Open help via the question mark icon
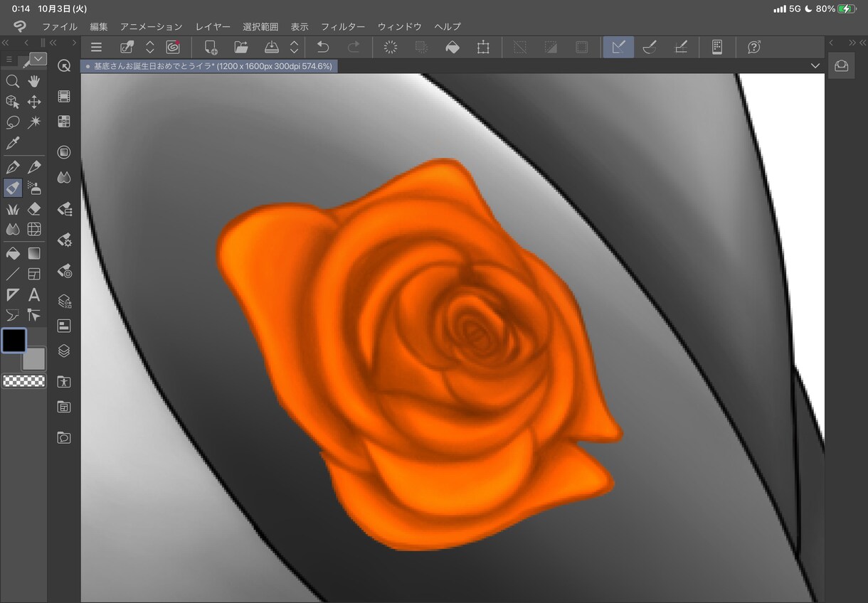The width and height of the screenshot is (868, 603). pos(754,47)
